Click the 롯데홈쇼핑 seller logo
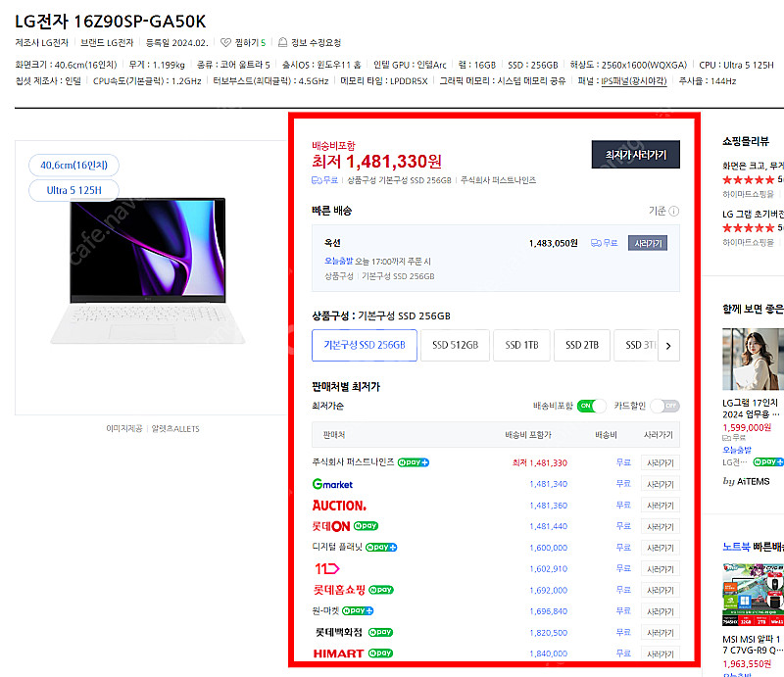Screen dimensions: 784x677 click(x=339, y=590)
